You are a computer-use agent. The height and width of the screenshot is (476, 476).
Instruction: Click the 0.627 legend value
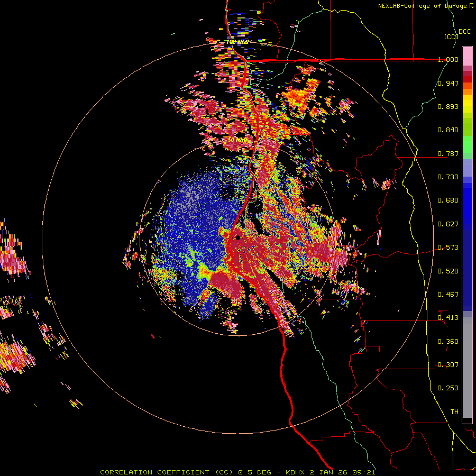[x=448, y=224]
